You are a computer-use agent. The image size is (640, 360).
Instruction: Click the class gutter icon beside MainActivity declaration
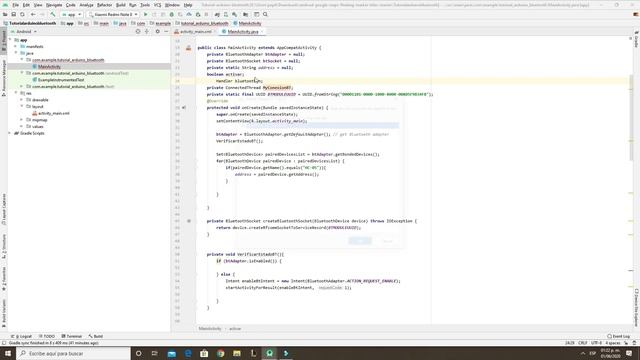189,48
